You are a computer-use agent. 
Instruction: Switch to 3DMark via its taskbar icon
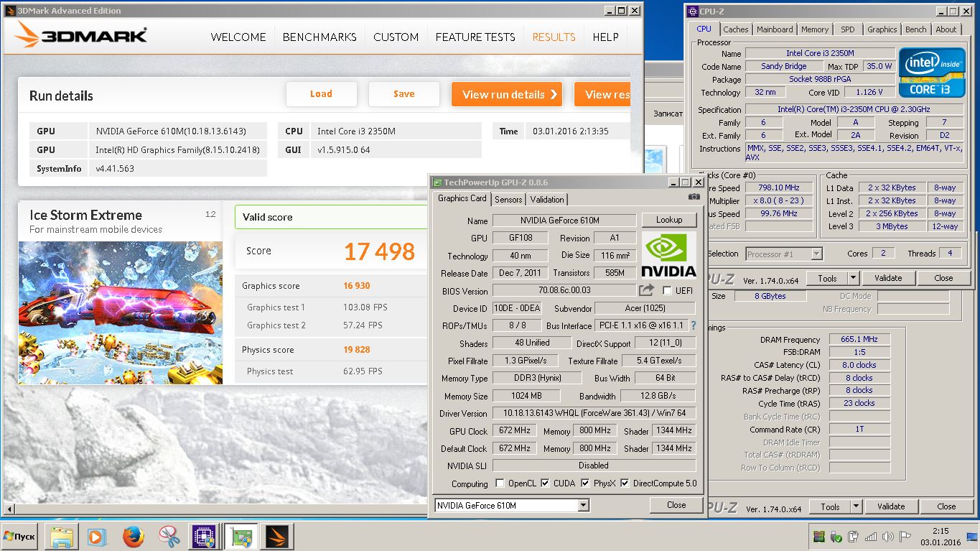click(x=276, y=537)
